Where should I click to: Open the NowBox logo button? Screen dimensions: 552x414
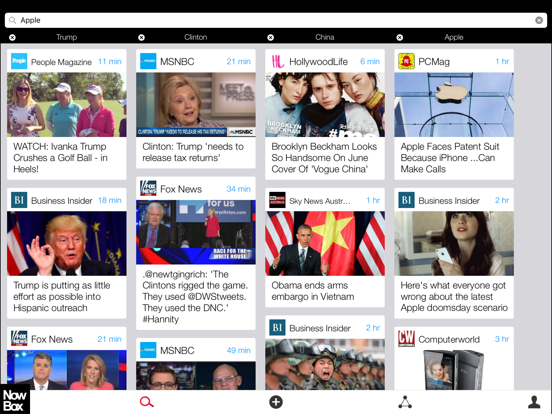click(15, 399)
